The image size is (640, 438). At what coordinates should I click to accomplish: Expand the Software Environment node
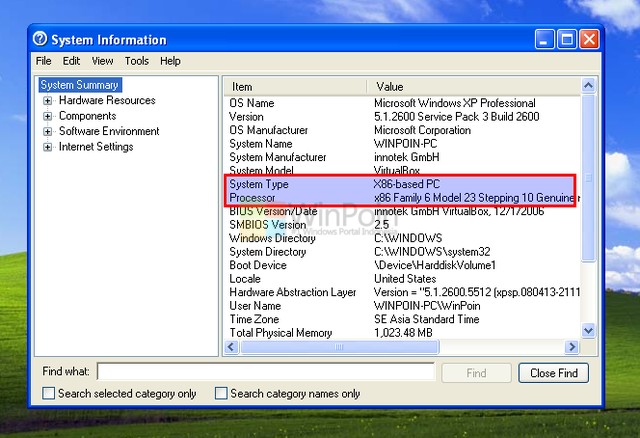[47, 131]
